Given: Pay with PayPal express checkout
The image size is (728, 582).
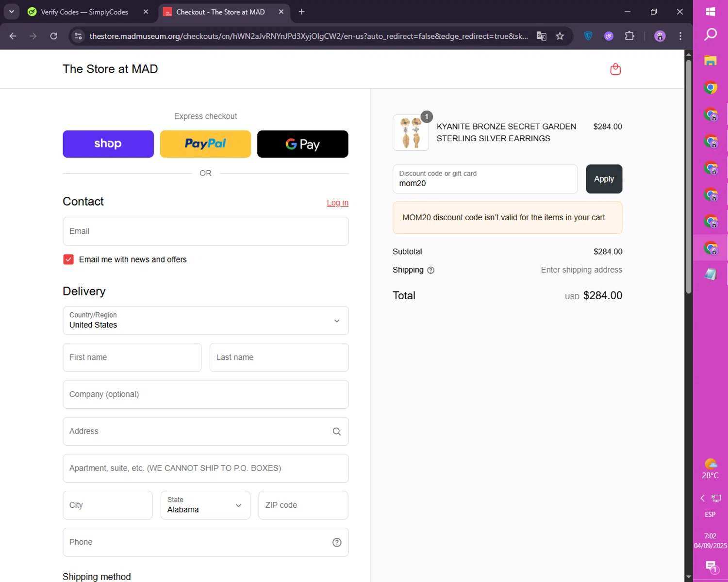Looking at the screenshot, I should 205,144.
